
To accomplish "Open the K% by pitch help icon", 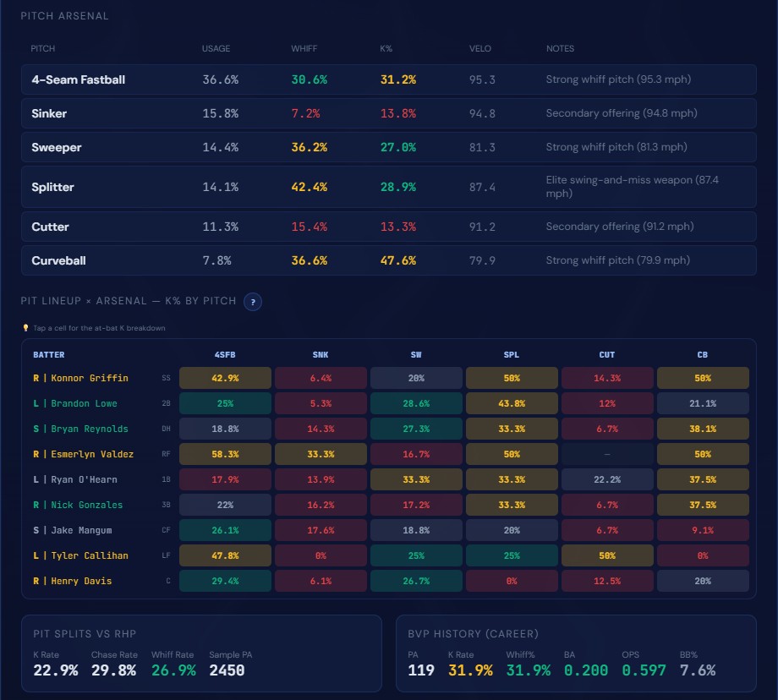I will pos(253,302).
